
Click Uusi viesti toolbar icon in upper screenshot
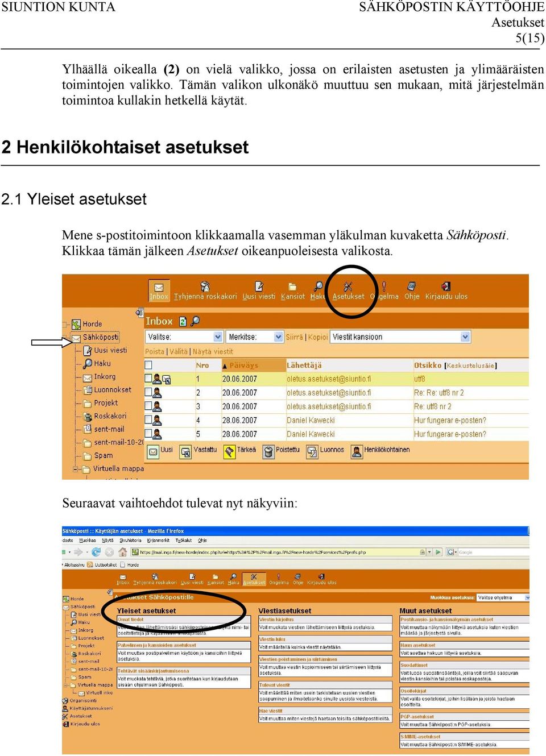[259, 286]
